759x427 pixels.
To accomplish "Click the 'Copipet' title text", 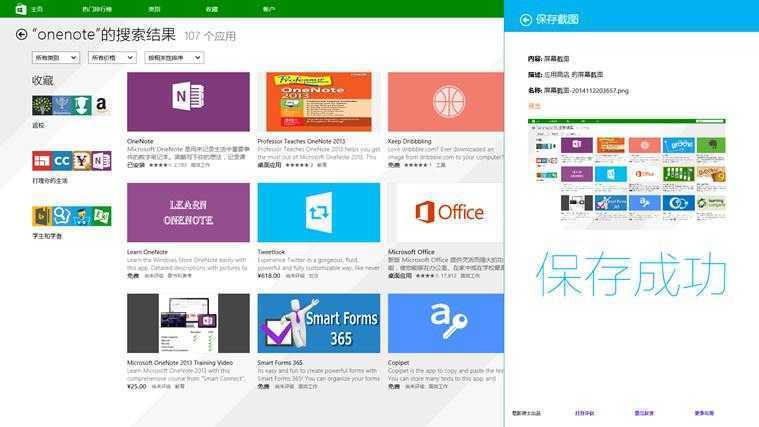I will click(398, 363).
